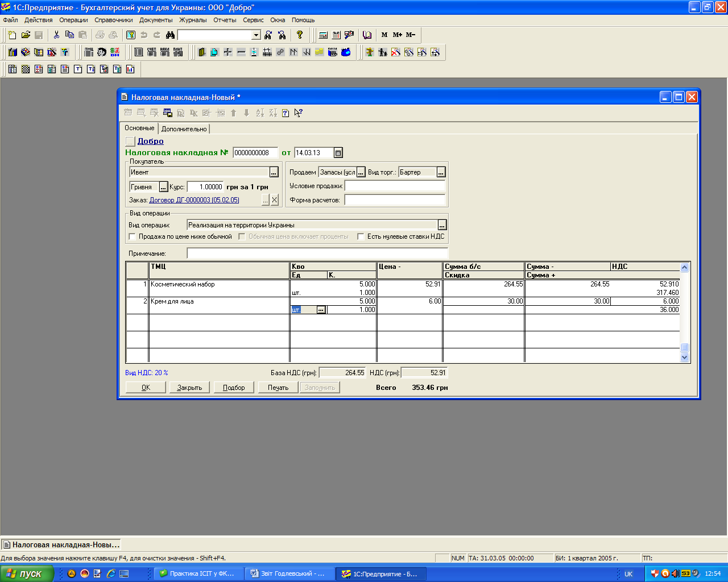Click the Open folder icon
Screen dimensions: 728x582
tap(26, 35)
